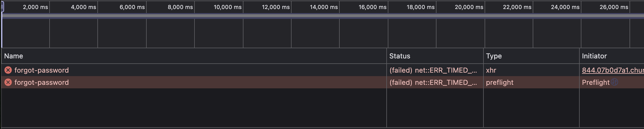Image resolution: width=644 pixels, height=129 pixels.
Task: Select the preflight forgot-password request name
Action: 41,83
